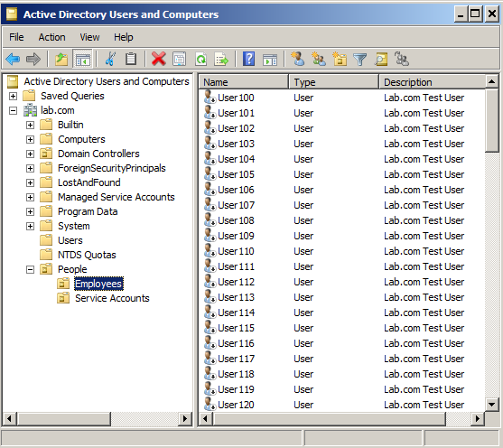Select Service Accounts OU
This screenshot has height=448, width=503.
(x=112, y=298)
